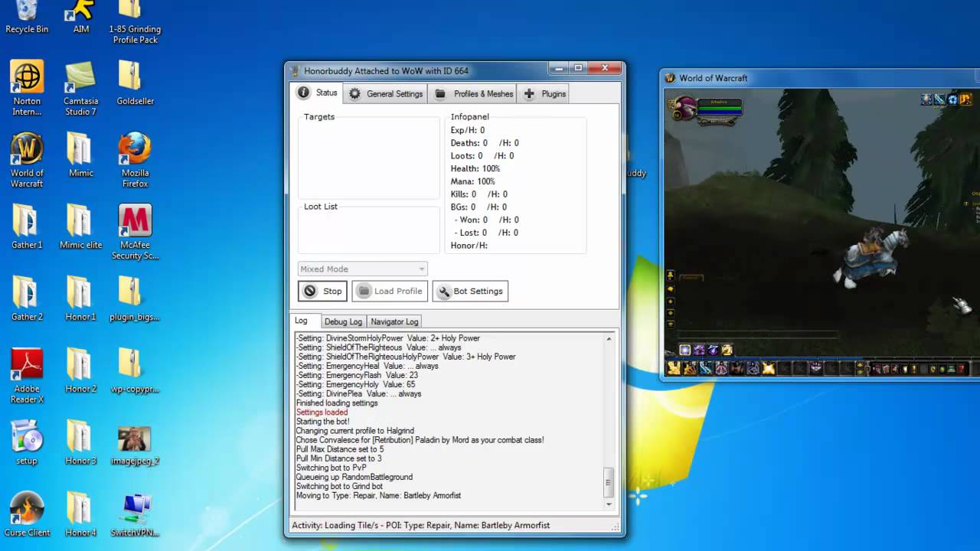Click the log scrollbar thumb
The image size is (980, 551).
[x=609, y=482]
